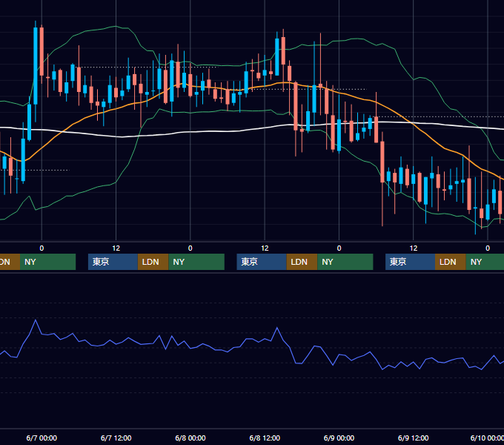Click the 6/8 12:00 date label
The width and height of the screenshot is (504, 445).
point(265,438)
